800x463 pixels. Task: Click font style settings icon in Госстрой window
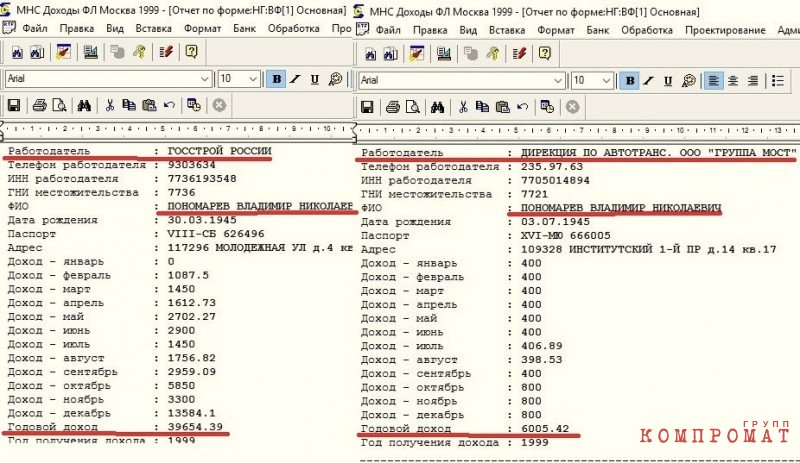(x=335, y=79)
